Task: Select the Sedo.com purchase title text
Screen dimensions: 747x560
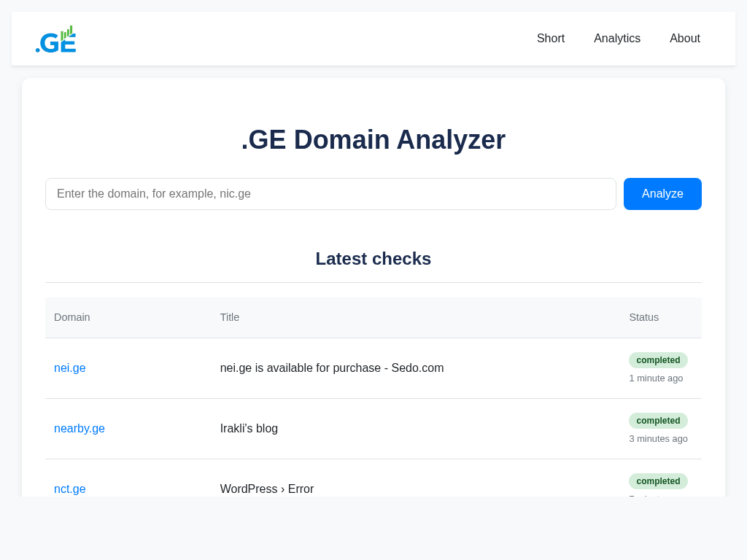Action: coord(332,368)
